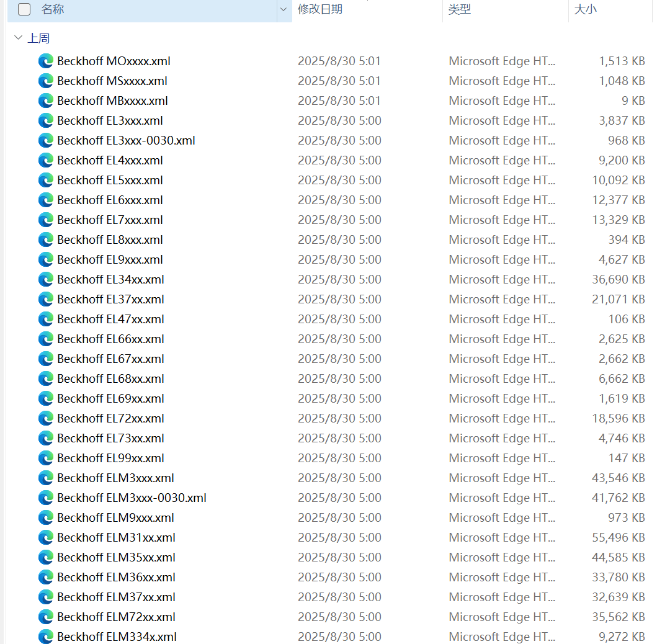Screen dimensions: 657x644
Task: Click the 21,071 KB size value
Action: point(619,300)
